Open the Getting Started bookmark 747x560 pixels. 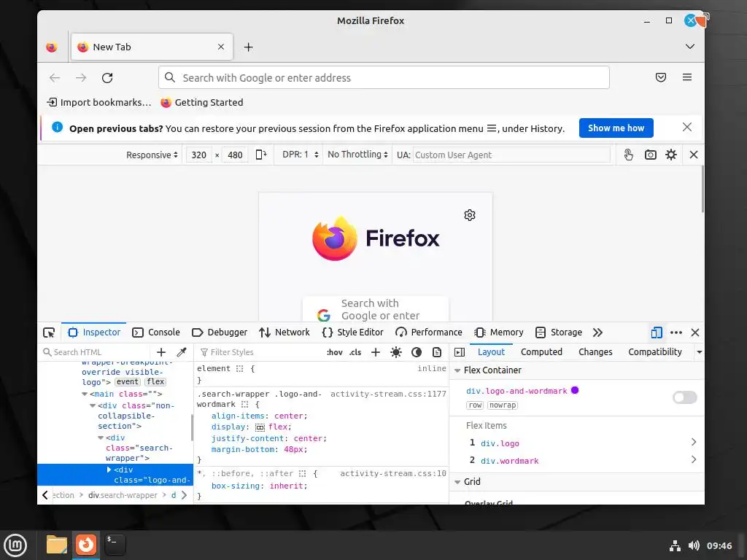point(202,102)
